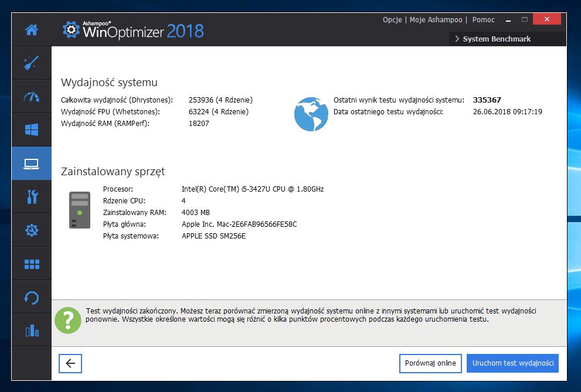The image size is (581, 392).
Task: Click the globe online comparison icon
Action: (x=311, y=114)
